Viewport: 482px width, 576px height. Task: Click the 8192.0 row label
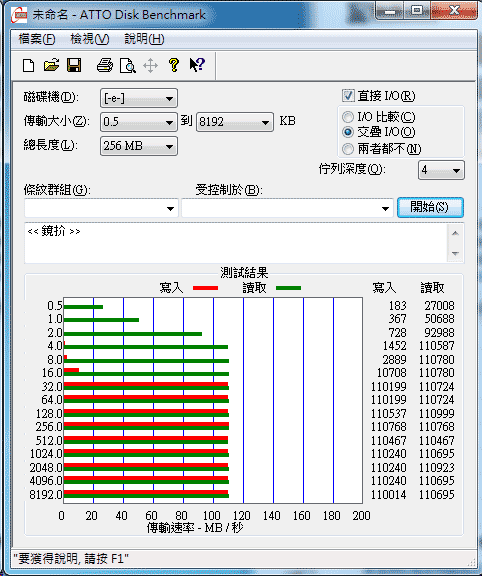tap(46, 495)
